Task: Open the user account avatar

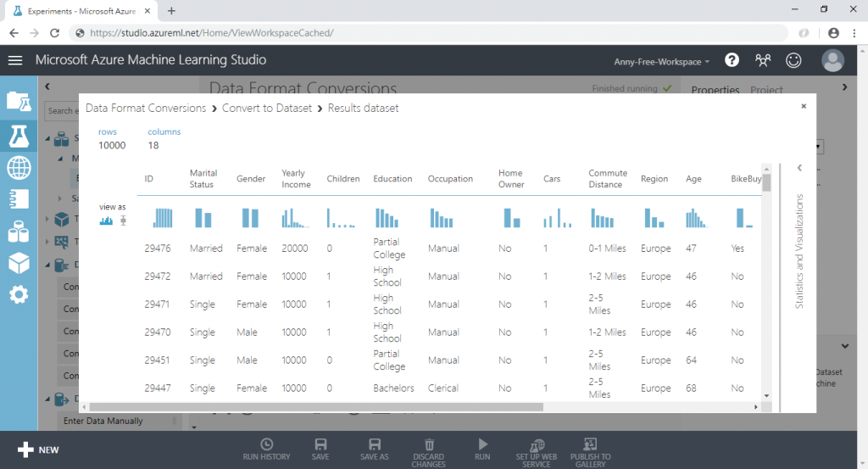Action: coord(832,60)
